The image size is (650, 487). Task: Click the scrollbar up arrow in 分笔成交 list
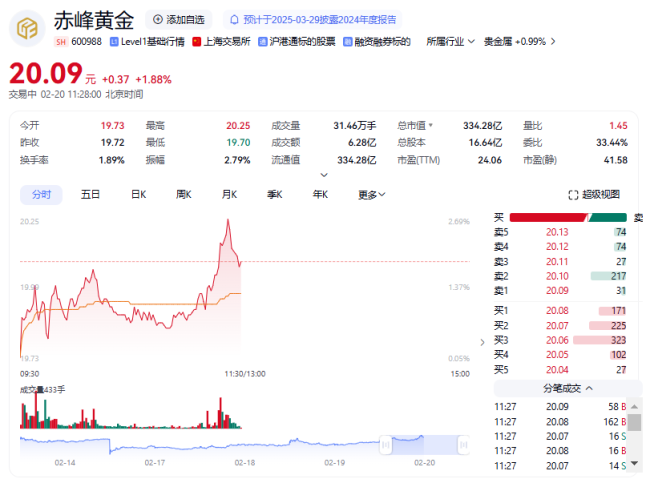tap(634, 407)
